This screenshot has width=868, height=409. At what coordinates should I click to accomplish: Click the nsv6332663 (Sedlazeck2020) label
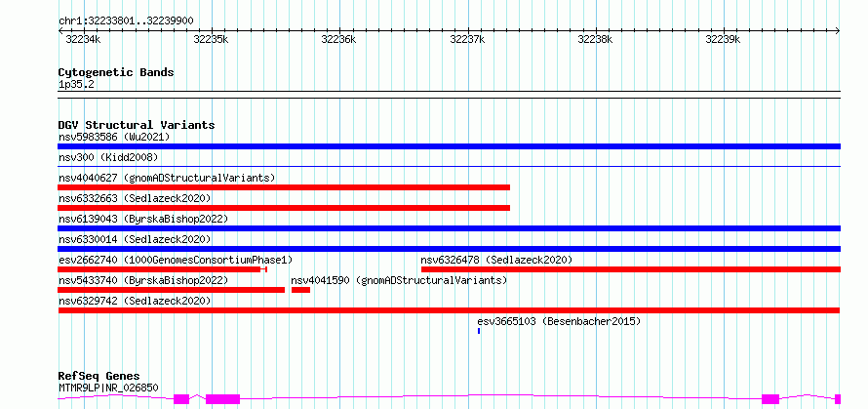pos(135,198)
